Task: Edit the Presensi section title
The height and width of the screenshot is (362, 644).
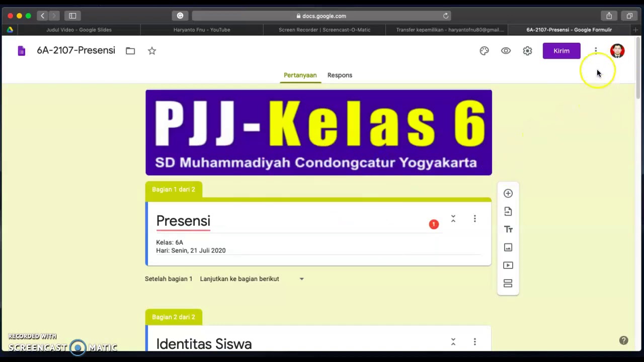Action: [183, 221]
